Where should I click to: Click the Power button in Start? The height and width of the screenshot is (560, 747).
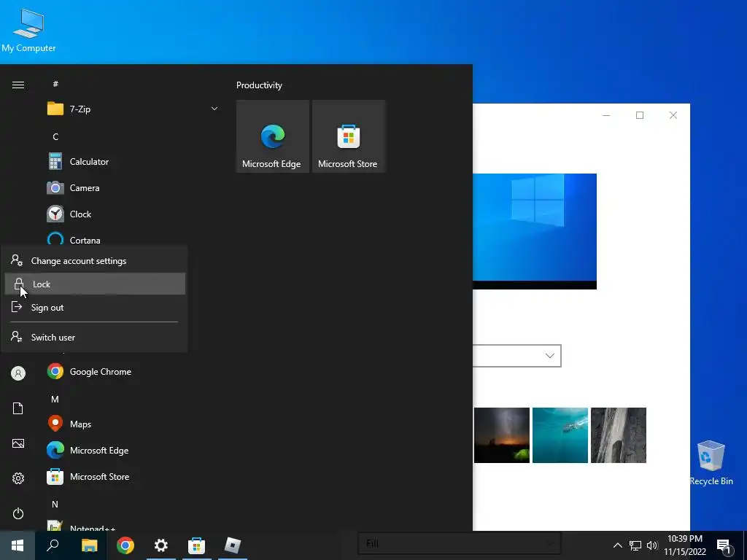pyautogui.click(x=18, y=514)
